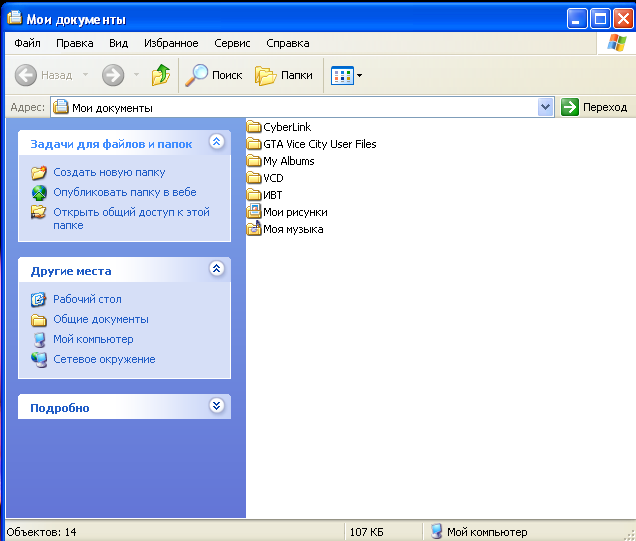
Task: Click the ИВТ folder name
Action: [273, 195]
